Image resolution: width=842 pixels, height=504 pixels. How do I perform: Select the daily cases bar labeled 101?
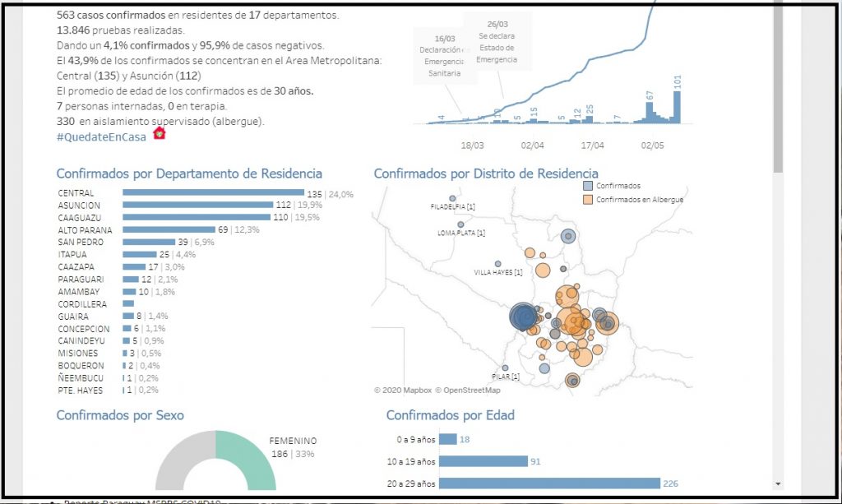click(x=678, y=106)
